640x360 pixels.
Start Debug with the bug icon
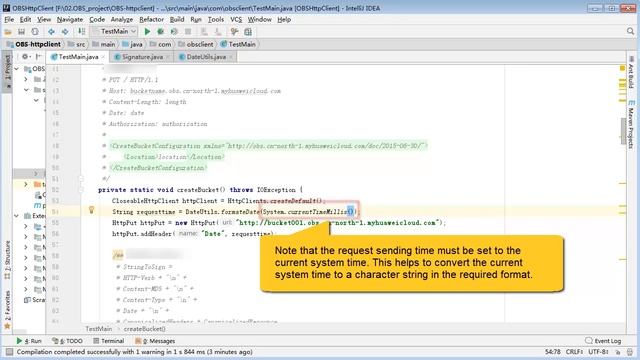click(x=160, y=31)
